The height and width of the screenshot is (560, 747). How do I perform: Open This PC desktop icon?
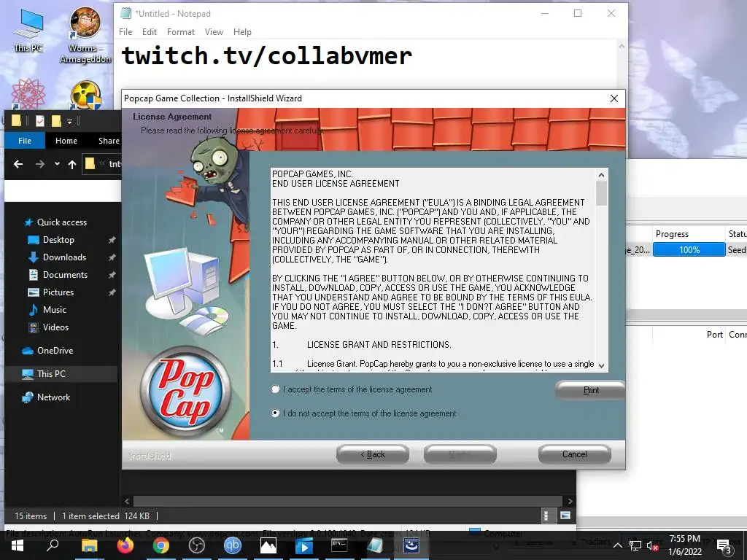pyautogui.click(x=28, y=31)
